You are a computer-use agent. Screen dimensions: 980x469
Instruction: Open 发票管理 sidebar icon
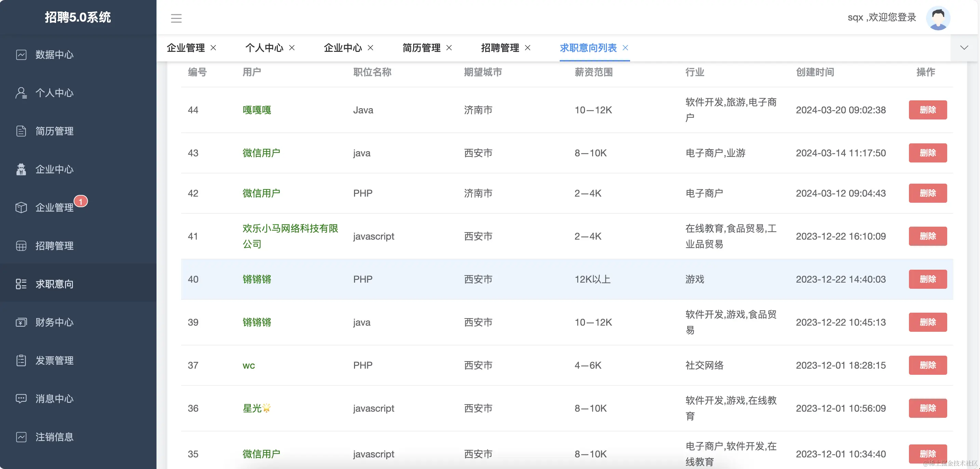[21, 360]
